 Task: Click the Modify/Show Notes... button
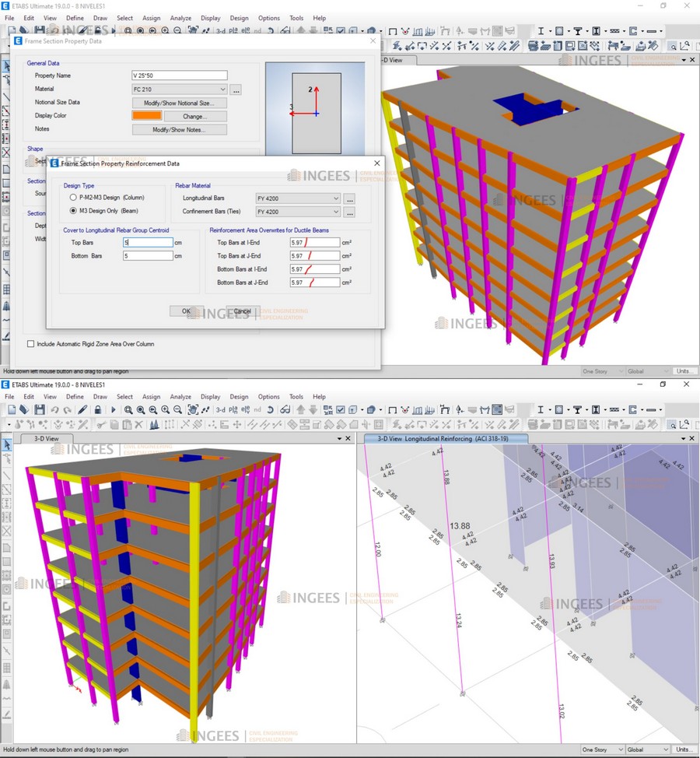tap(179, 129)
